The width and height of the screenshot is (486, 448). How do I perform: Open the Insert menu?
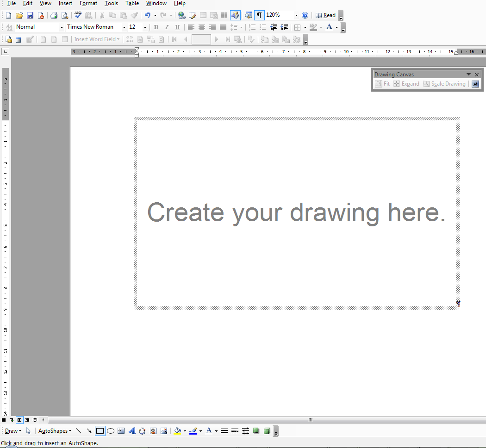pyautogui.click(x=65, y=3)
